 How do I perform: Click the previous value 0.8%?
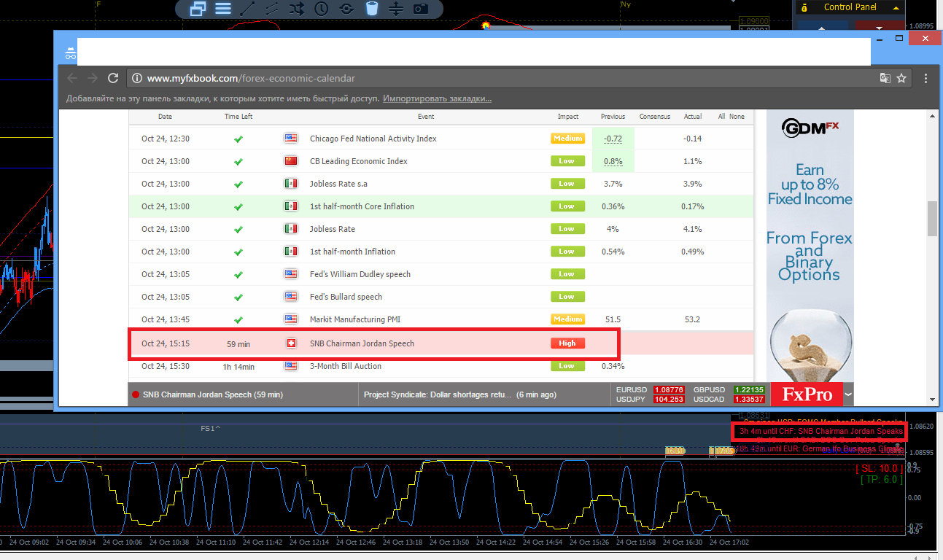(x=613, y=161)
